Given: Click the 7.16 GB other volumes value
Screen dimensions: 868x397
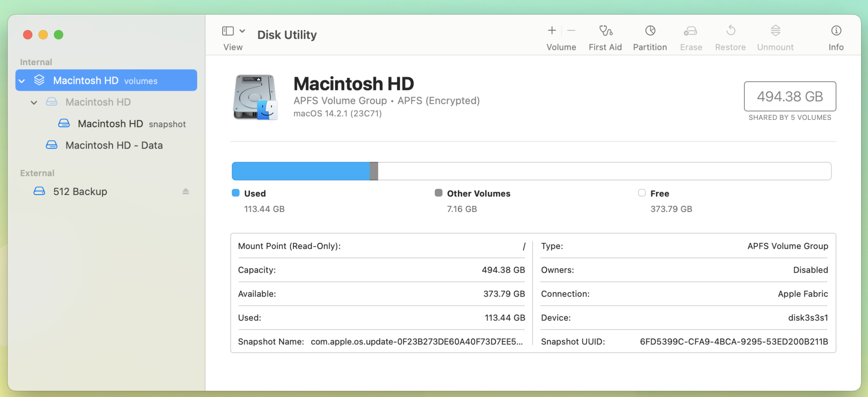Looking at the screenshot, I should [462, 209].
